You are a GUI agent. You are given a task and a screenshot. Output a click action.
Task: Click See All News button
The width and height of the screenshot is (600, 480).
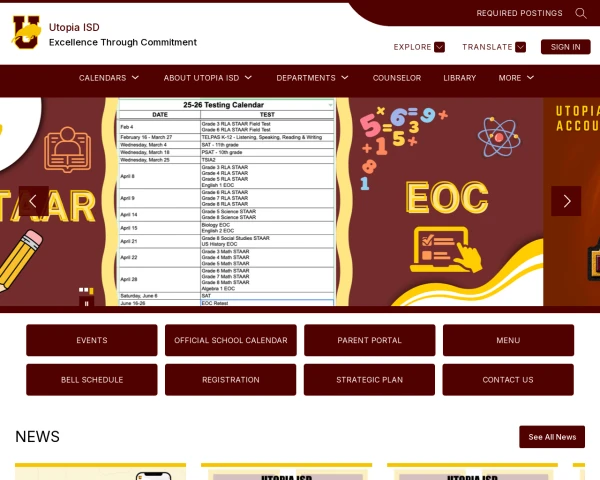click(552, 437)
